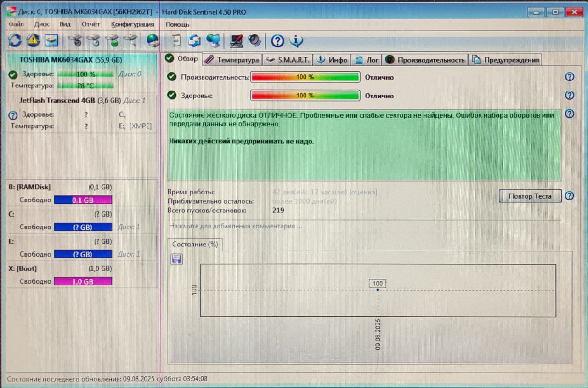588x388 pixels.
Task: Open the report document toolbar icon
Action: tap(176, 41)
